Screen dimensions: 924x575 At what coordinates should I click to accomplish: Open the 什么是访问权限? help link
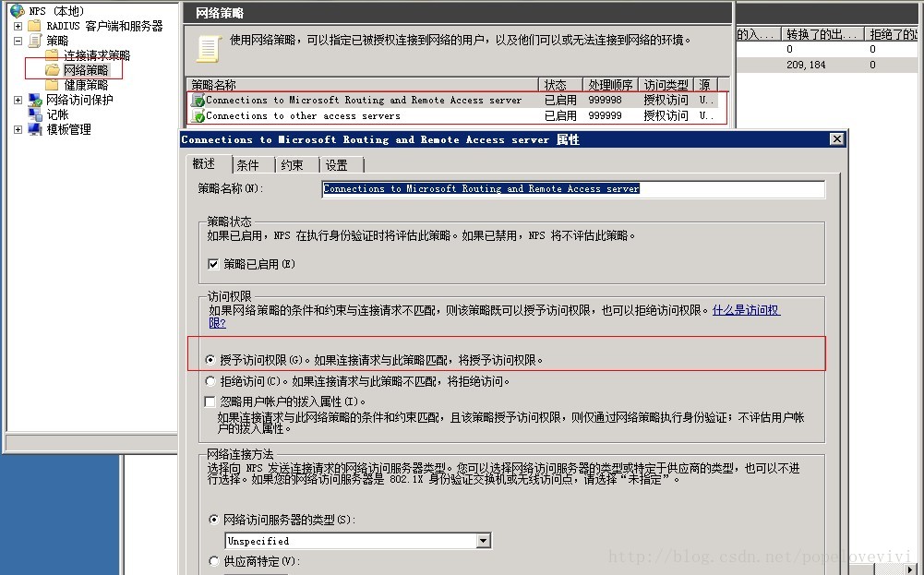[x=746, y=310]
